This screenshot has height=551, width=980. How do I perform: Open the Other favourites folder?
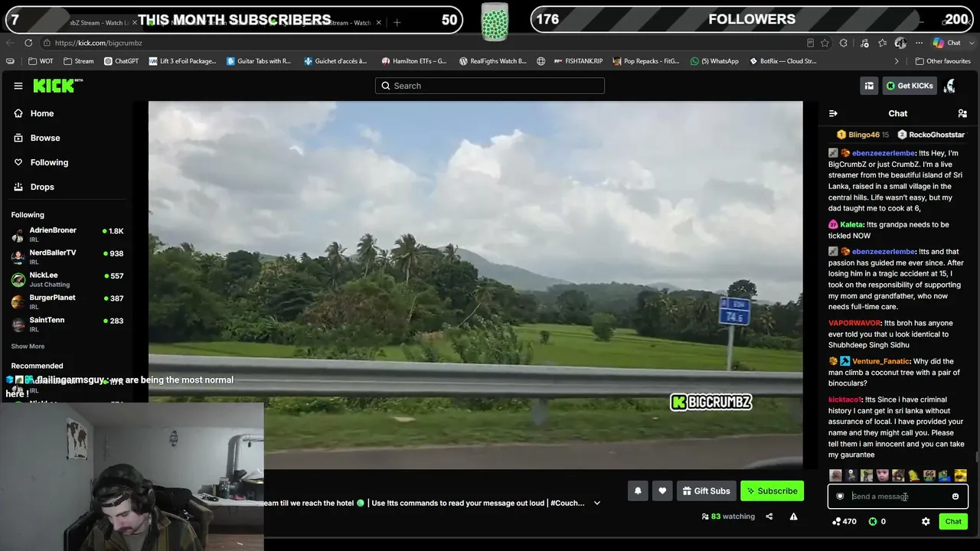943,61
